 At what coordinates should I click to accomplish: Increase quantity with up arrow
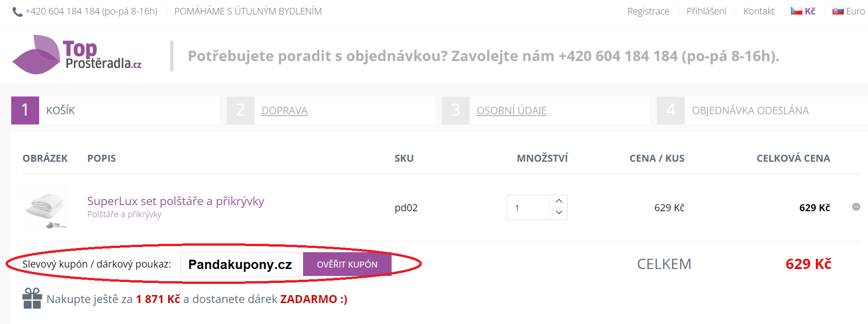[x=559, y=201]
